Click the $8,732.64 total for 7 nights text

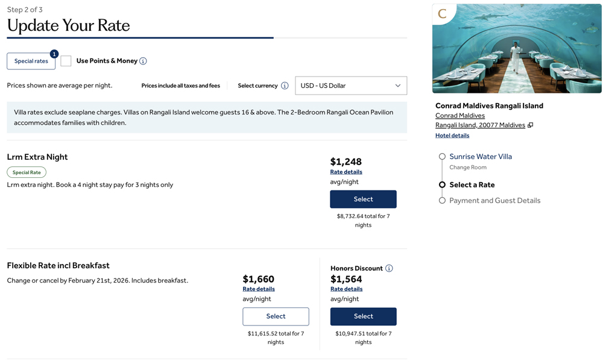click(363, 221)
